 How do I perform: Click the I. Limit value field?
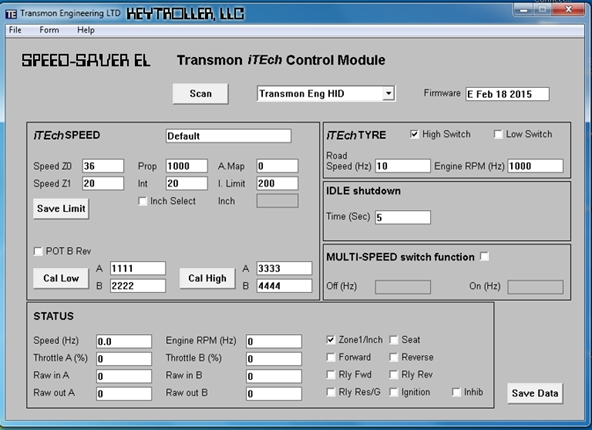[277, 183]
